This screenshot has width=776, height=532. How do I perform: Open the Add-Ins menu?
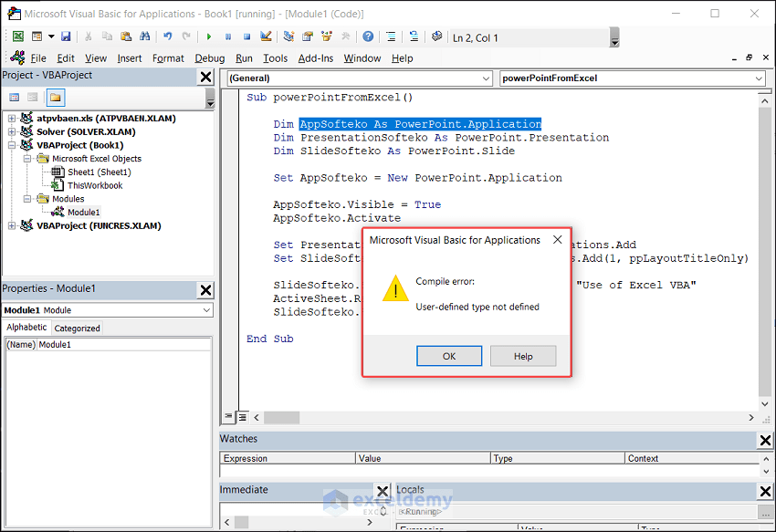point(316,58)
